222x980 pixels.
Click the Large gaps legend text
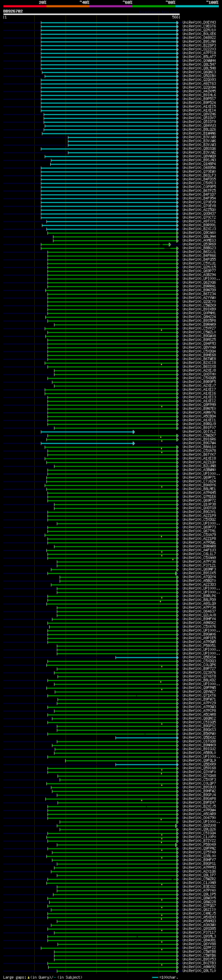click(x=43, y=977)
